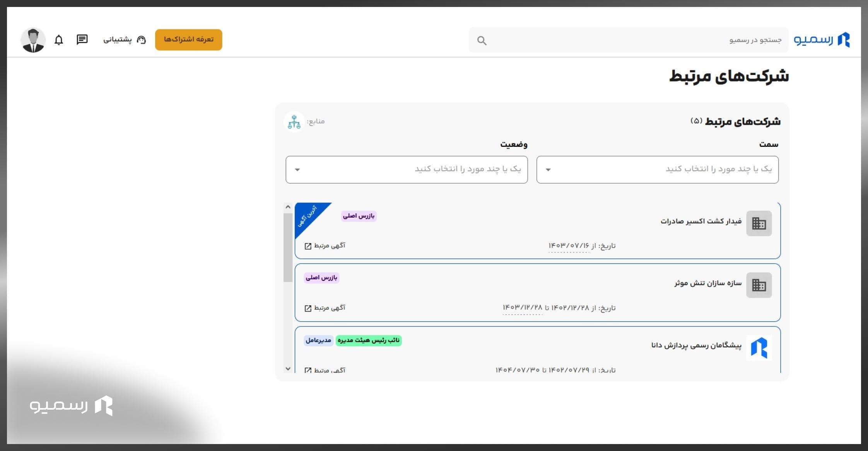Focus the 'جستجو در رسمیو' search field
Image resolution: width=868 pixels, height=451 pixels.
[628, 40]
